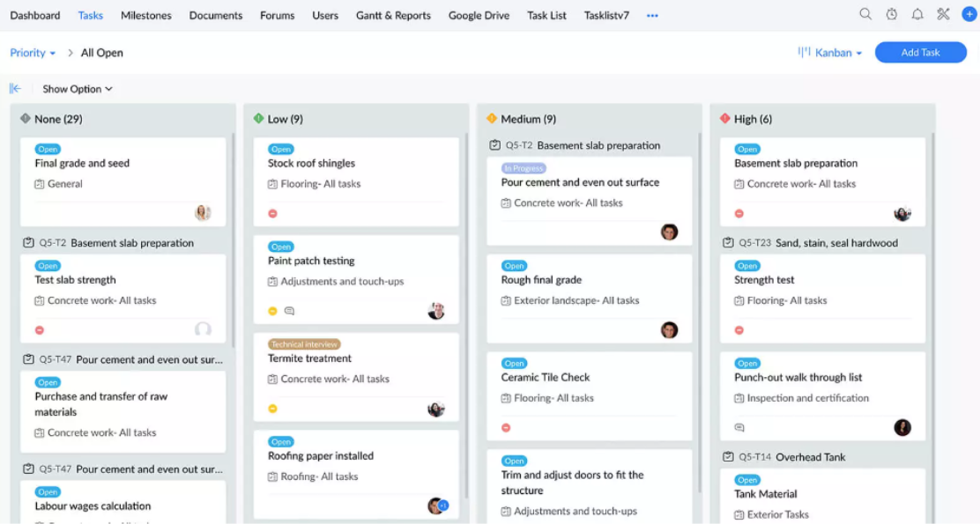The image size is (980, 524).
Task: Click assignee avatar on Pour cement card
Action: click(x=669, y=232)
